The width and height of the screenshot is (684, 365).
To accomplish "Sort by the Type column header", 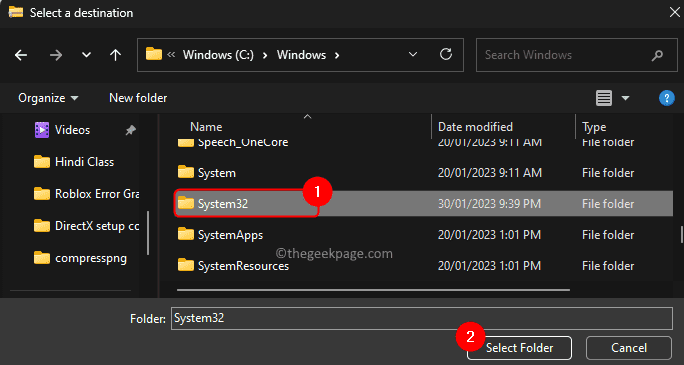I will point(594,127).
